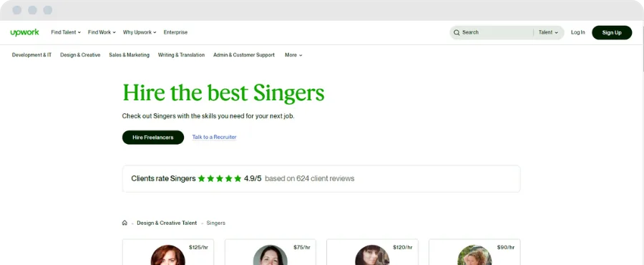Click the Singers breadcrumb

[x=215, y=223]
